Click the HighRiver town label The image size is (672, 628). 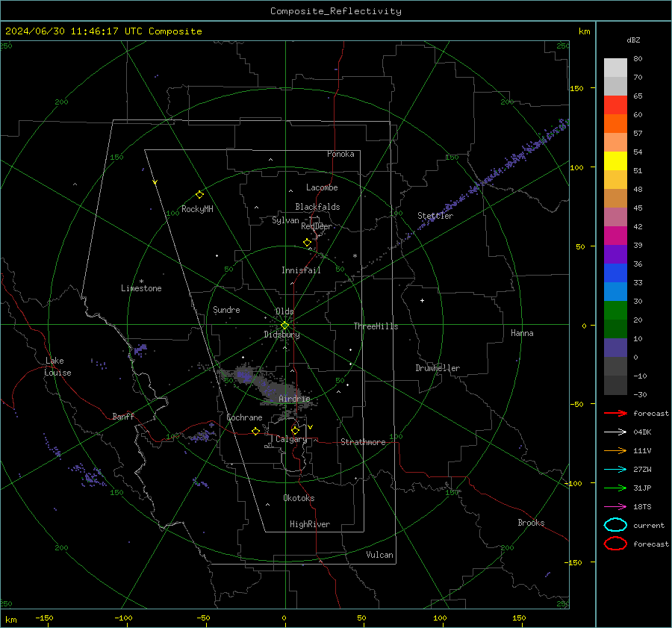(x=310, y=524)
